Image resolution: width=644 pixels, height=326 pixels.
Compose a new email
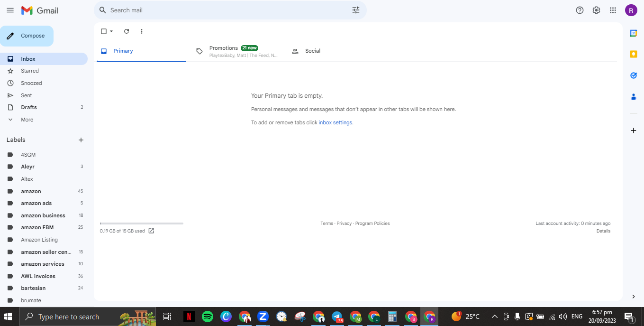(x=27, y=36)
